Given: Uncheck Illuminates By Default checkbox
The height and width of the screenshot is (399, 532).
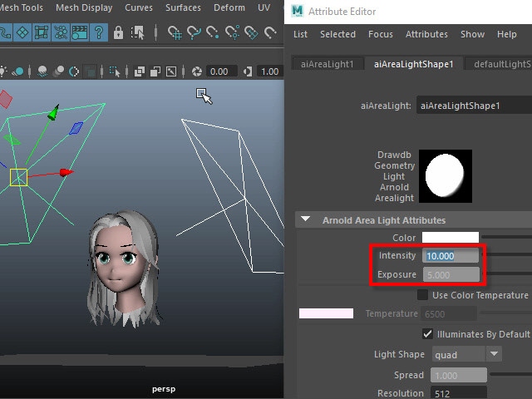Looking at the screenshot, I should coord(427,334).
